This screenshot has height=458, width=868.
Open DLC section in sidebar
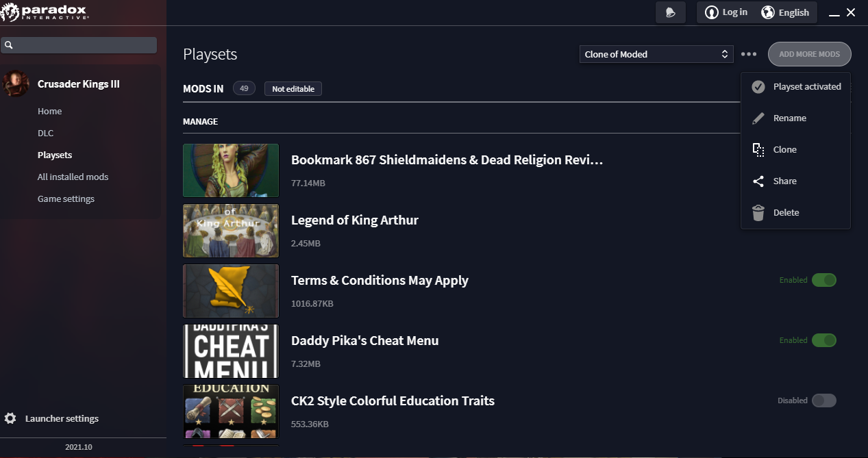pos(45,133)
